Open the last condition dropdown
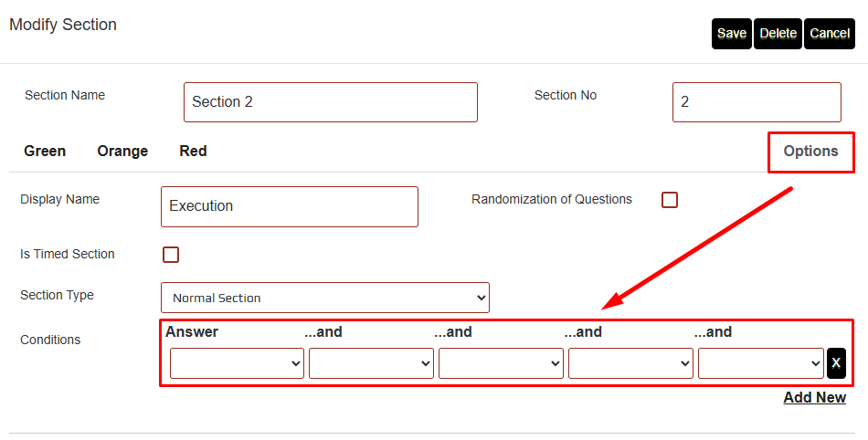This screenshot has width=868, height=440. click(x=761, y=362)
